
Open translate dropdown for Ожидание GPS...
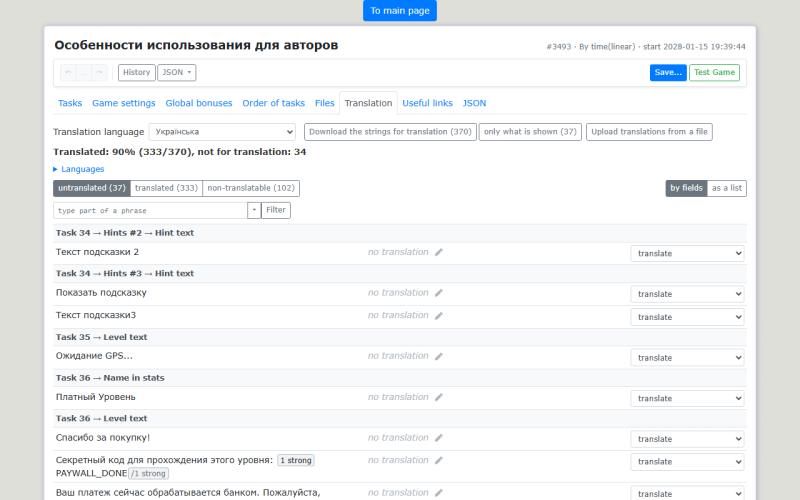tap(687, 358)
